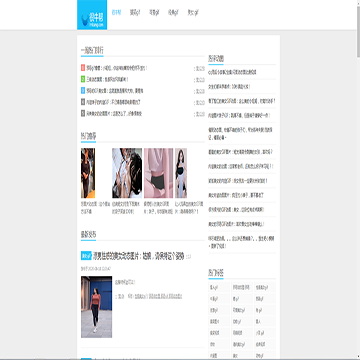Viewport: 360px width, 360px height.
Task: Open the ranking entry with red number-one badge
Action: [x=117, y=68]
